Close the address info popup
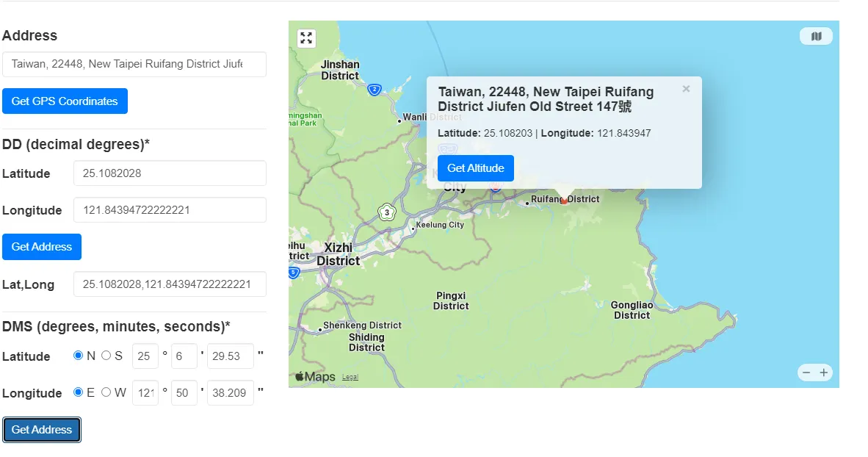Image resolution: width=868 pixels, height=457 pixels. (686, 89)
